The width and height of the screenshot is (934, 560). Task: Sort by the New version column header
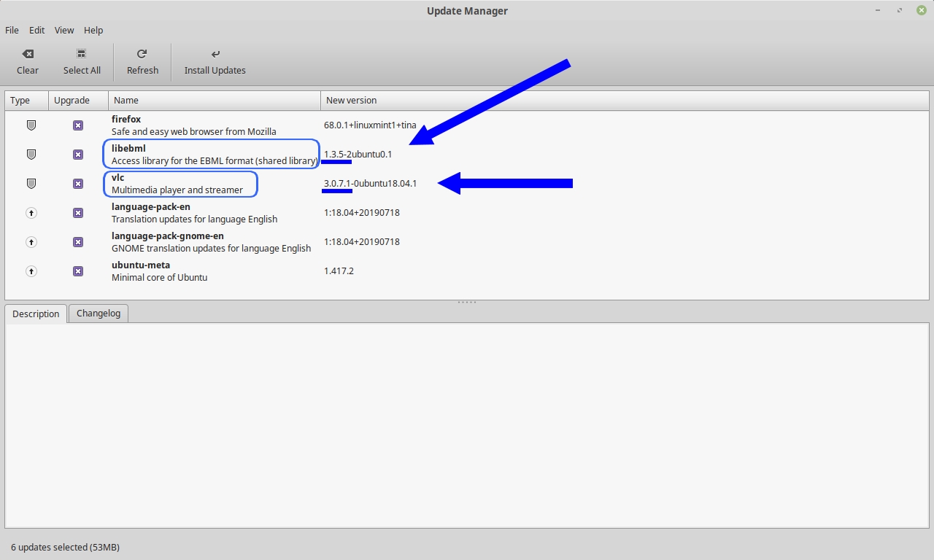(x=625, y=100)
